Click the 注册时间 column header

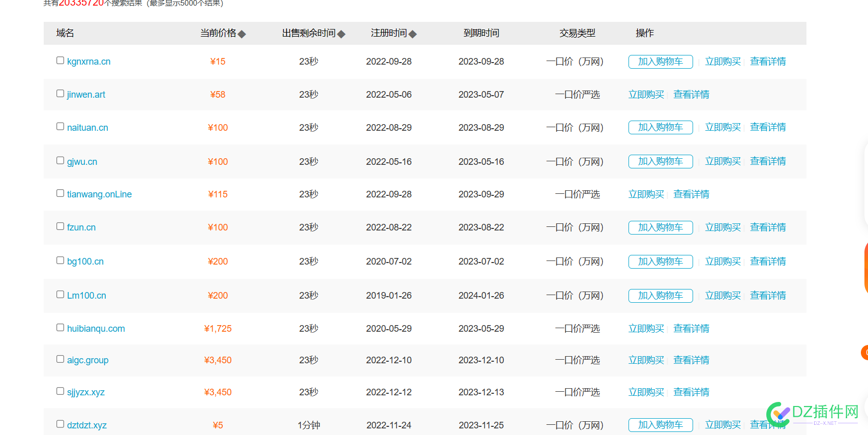[x=389, y=33]
